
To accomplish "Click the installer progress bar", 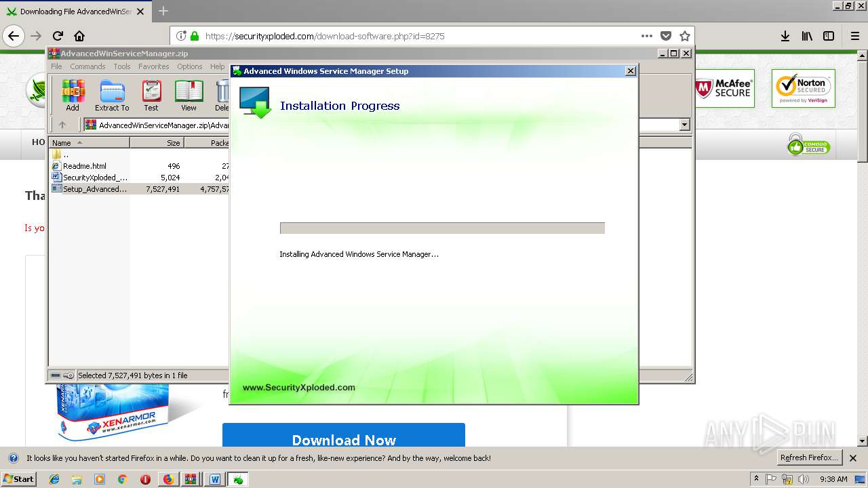I will click(442, 228).
